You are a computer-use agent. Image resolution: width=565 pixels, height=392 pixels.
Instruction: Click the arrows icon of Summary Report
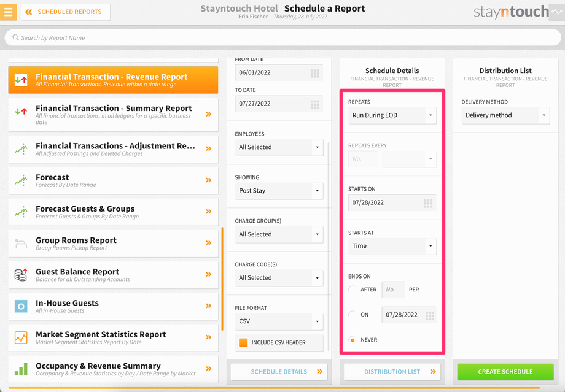pyautogui.click(x=21, y=112)
